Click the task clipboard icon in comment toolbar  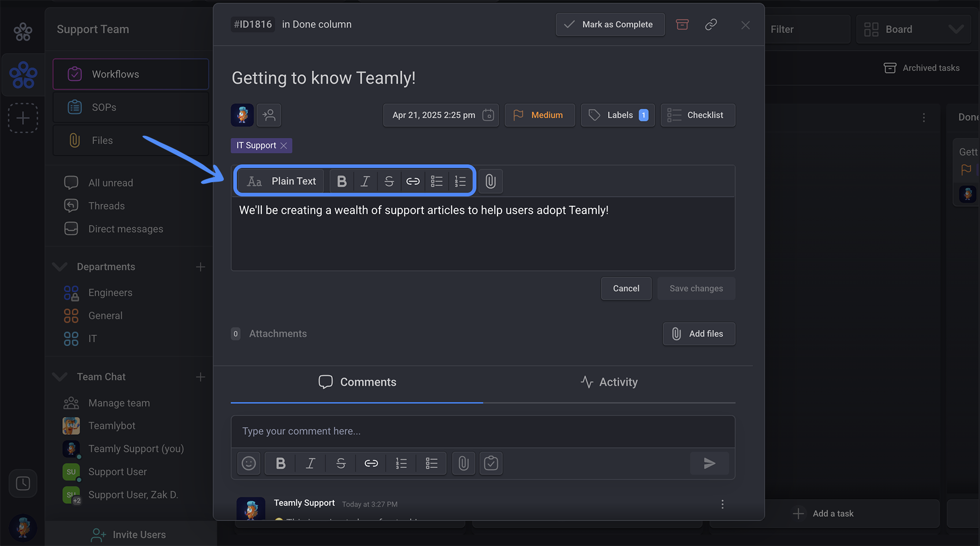[491, 463]
